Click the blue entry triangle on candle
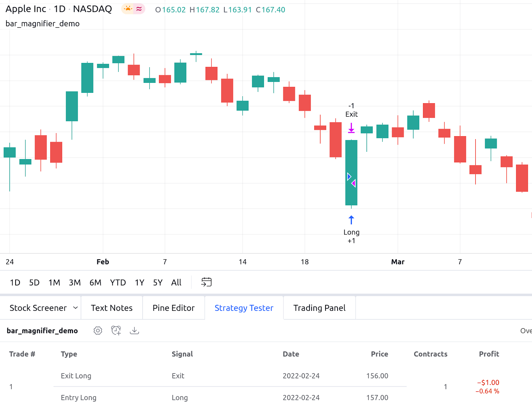This screenshot has height=411, width=532. pos(349,176)
